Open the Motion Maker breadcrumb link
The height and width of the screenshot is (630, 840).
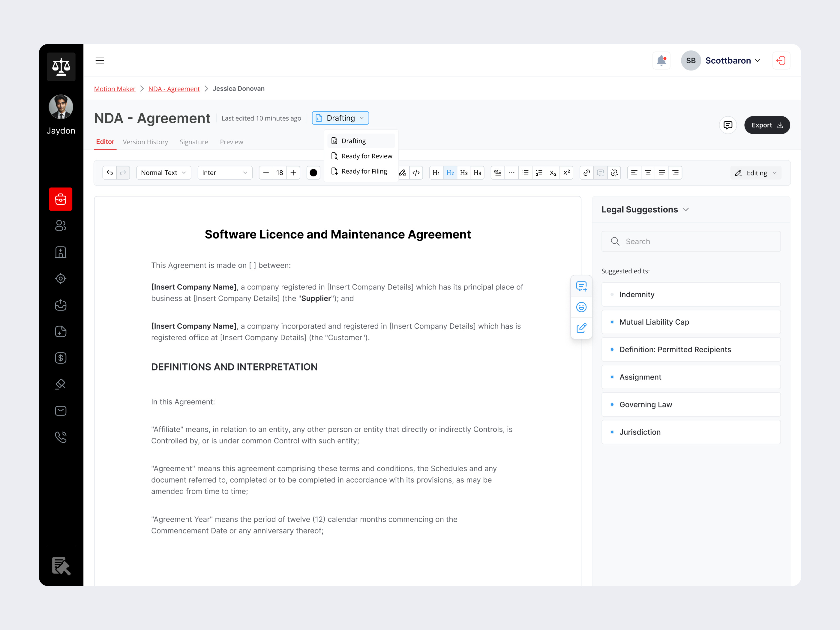click(x=115, y=88)
